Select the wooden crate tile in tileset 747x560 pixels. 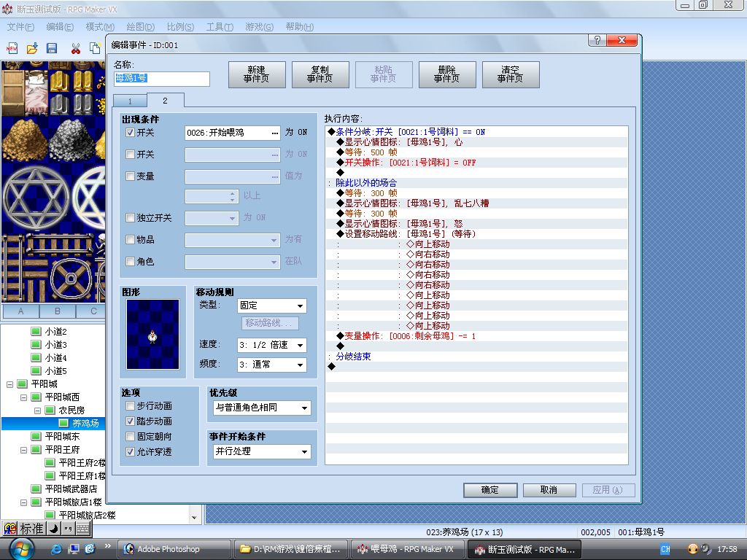click(13, 92)
